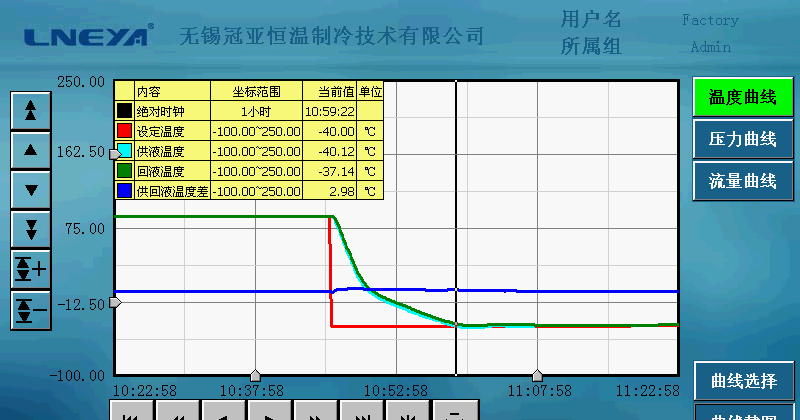Screen dimensions: 800x420
Task: Click the left axis marker near 162.50
Action: coord(113,153)
